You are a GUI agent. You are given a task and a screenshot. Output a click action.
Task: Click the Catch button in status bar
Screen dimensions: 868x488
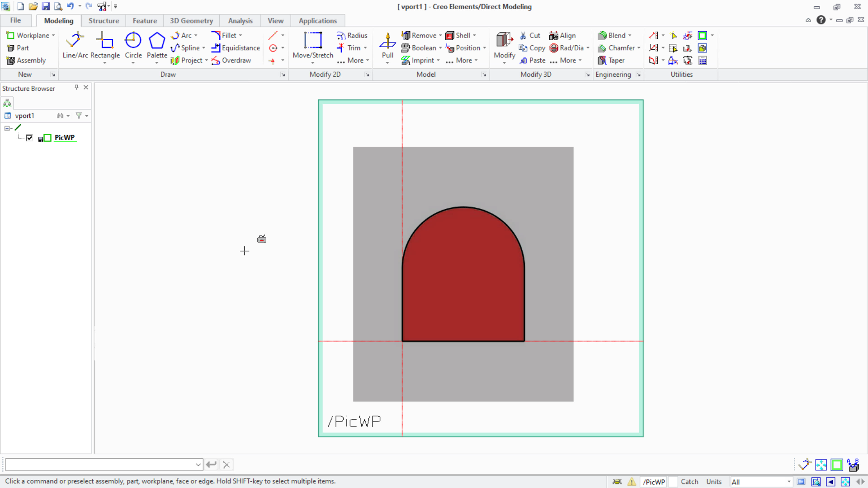pyautogui.click(x=689, y=482)
